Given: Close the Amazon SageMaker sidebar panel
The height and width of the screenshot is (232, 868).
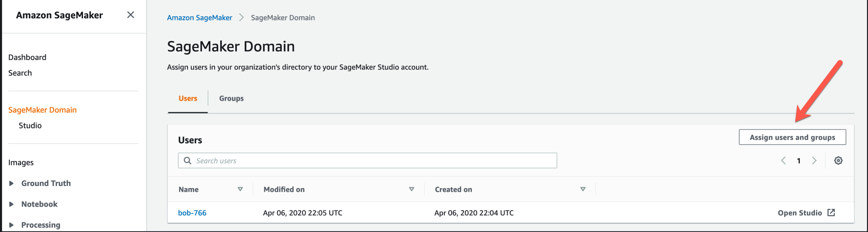Looking at the screenshot, I should [x=130, y=15].
